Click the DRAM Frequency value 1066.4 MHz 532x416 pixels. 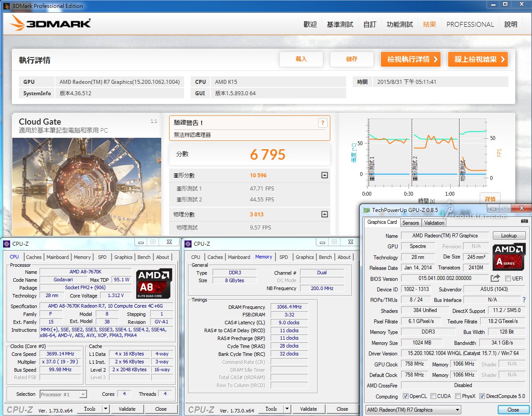[290, 307]
